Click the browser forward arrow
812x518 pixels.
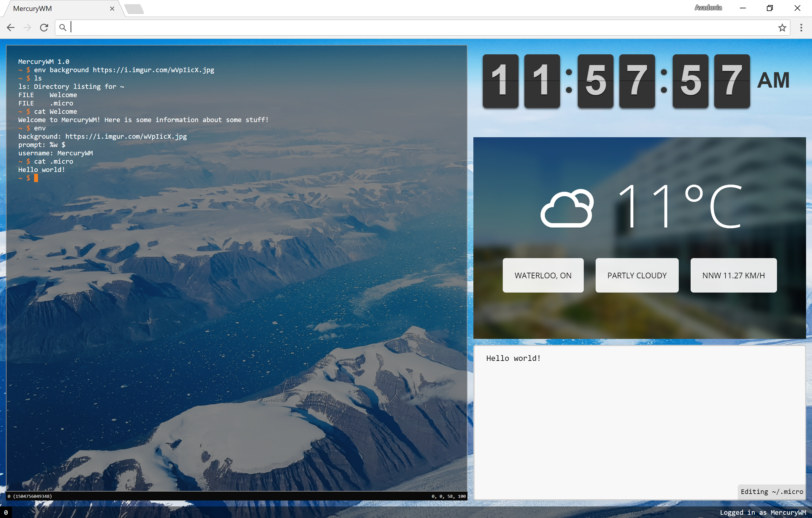27,27
